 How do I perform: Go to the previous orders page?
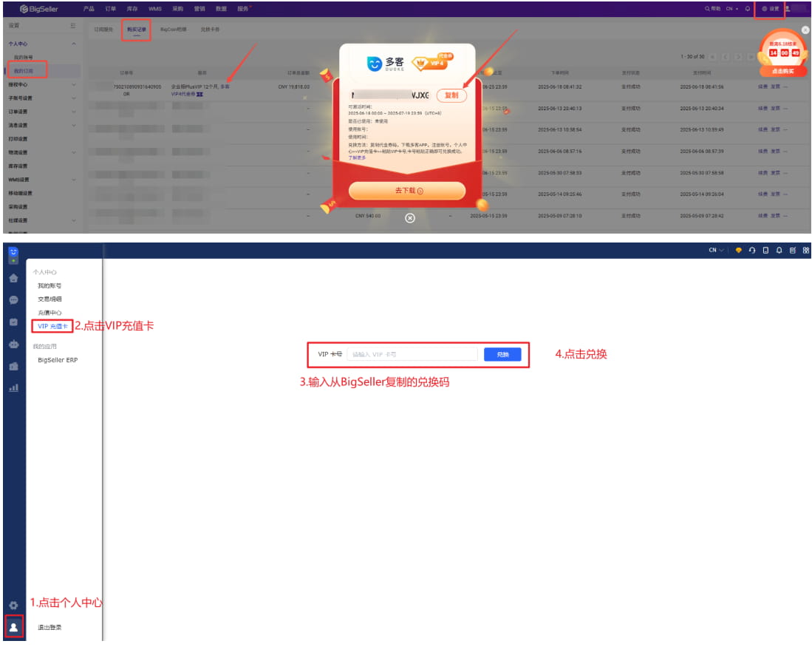[726, 56]
